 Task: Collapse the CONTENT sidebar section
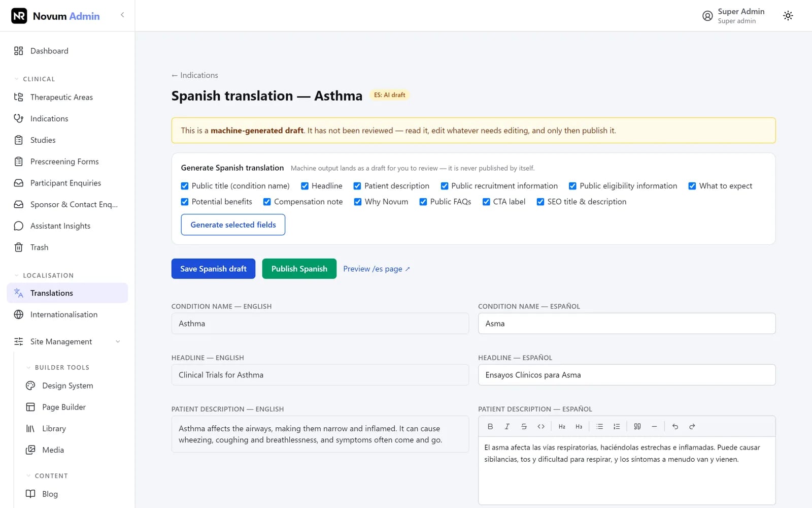[47, 476]
